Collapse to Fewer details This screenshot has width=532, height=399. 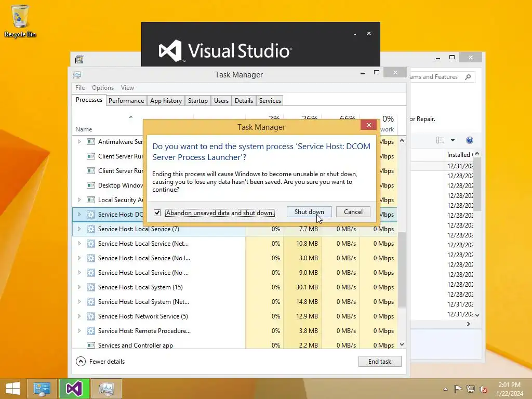pyautogui.click(x=100, y=362)
